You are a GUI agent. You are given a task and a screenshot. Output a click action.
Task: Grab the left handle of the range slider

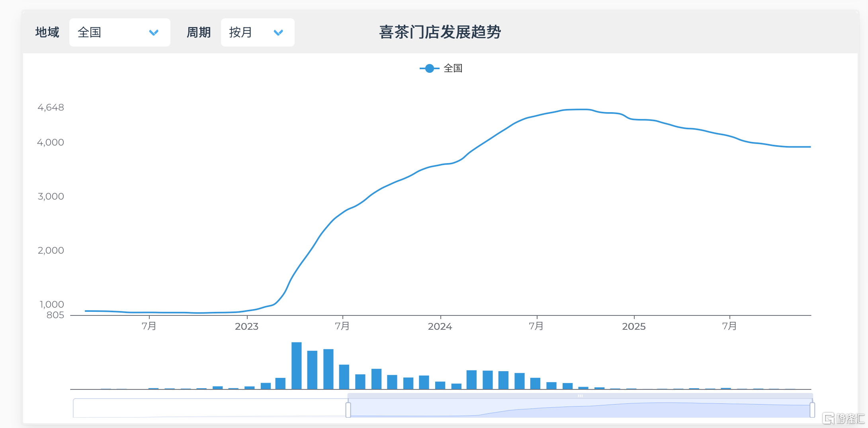[x=348, y=410]
